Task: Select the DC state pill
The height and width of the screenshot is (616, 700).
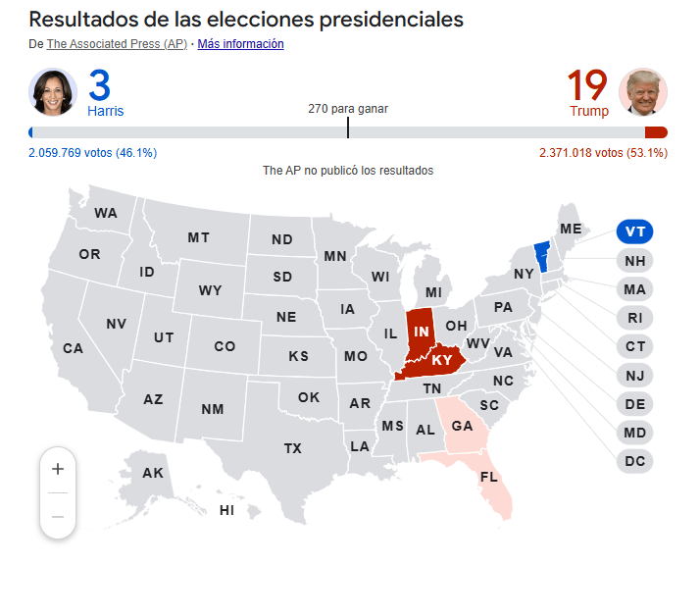Action: pos(635,461)
